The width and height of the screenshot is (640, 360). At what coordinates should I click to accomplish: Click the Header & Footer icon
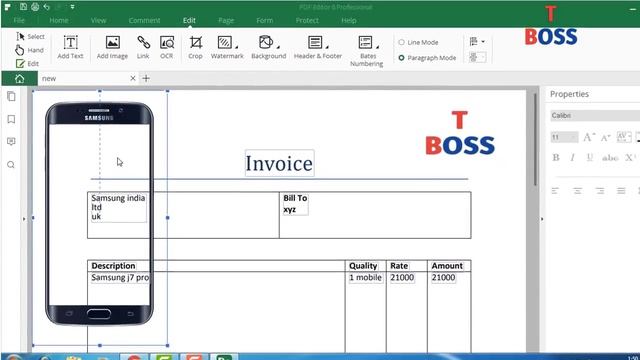pyautogui.click(x=315, y=42)
